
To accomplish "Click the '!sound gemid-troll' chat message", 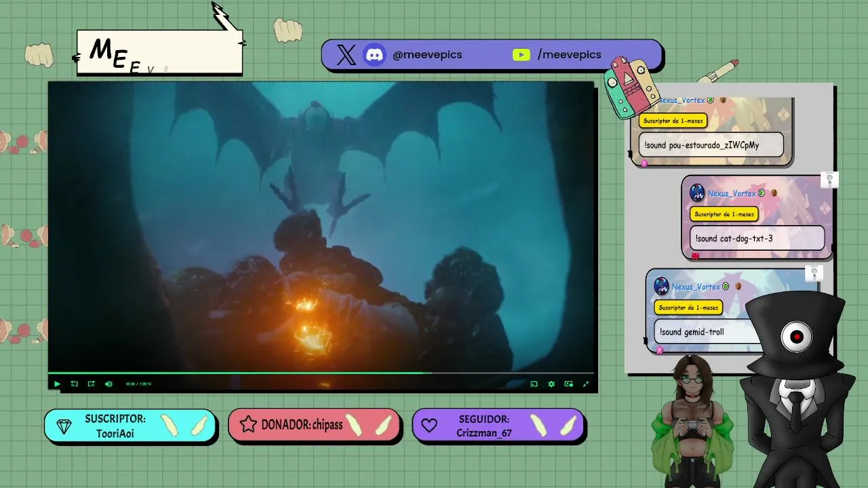I will (705, 332).
